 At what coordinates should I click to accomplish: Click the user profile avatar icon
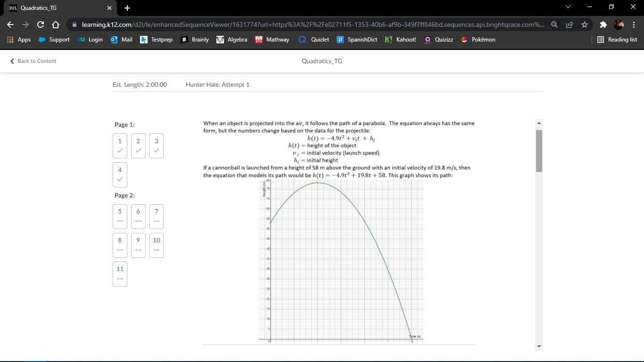(x=619, y=25)
